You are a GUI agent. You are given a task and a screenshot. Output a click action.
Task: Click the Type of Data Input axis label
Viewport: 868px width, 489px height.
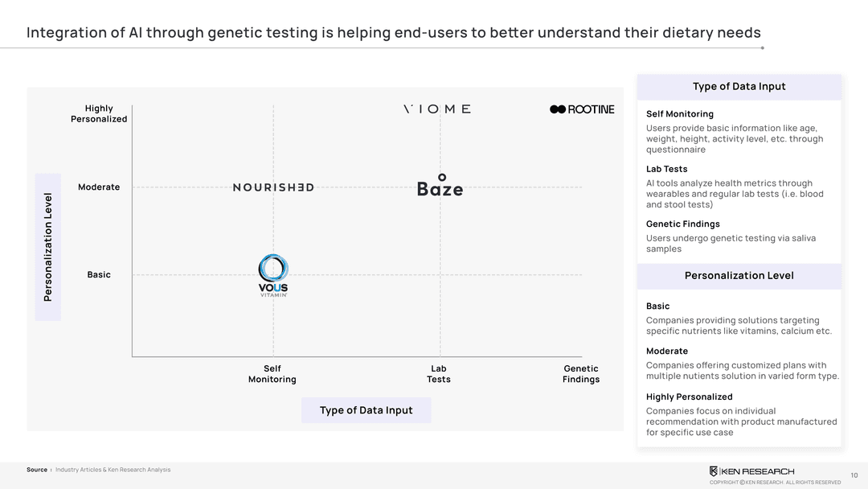366,410
